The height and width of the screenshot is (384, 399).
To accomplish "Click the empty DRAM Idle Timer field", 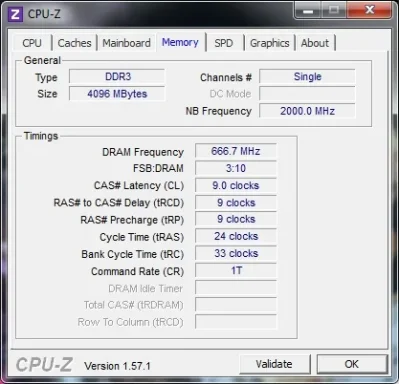I will point(236,288).
